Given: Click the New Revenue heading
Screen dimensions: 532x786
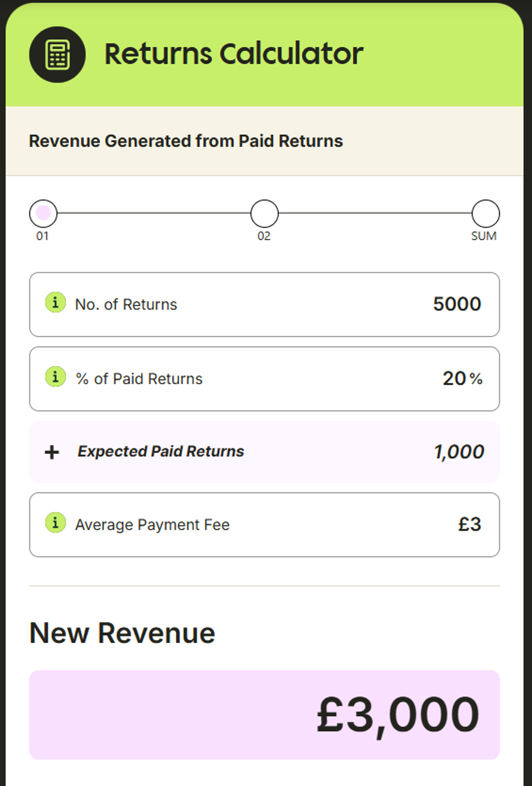Looking at the screenshot, I should point(122,633).
